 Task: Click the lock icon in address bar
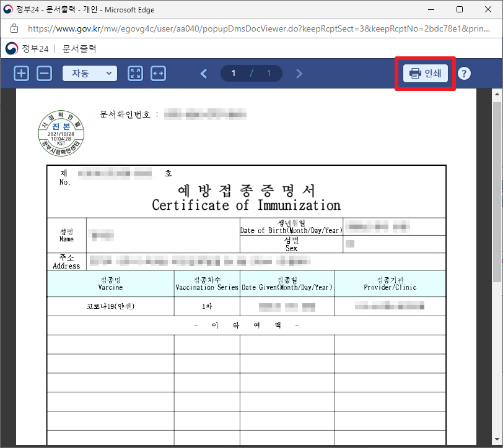click(14, 28)
